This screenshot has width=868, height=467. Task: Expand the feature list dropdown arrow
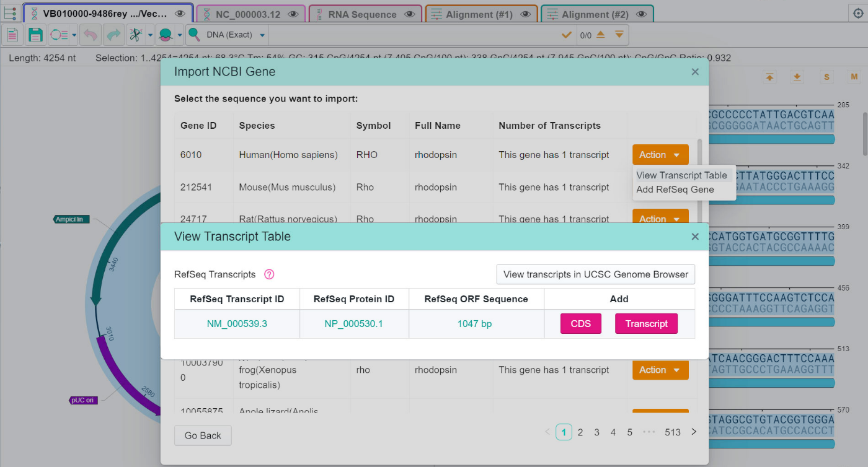(x=74, y=35)
